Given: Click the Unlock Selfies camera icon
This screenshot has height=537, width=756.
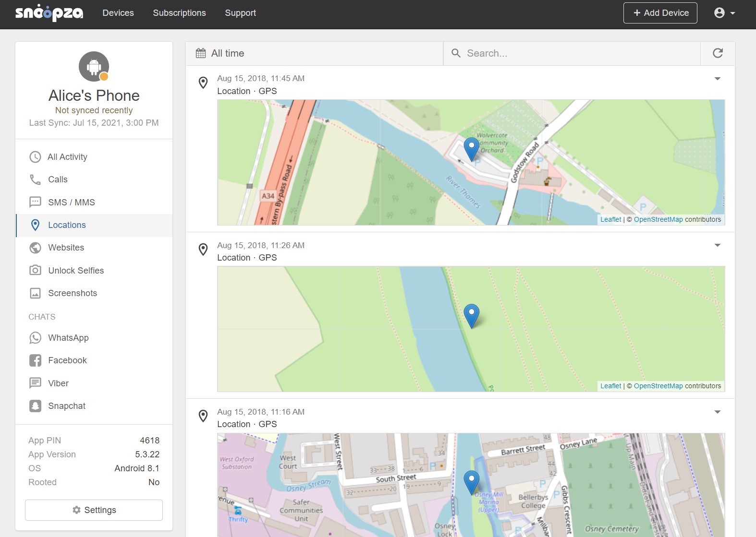Looking at the screenshot, I should (x=35, y=270).
